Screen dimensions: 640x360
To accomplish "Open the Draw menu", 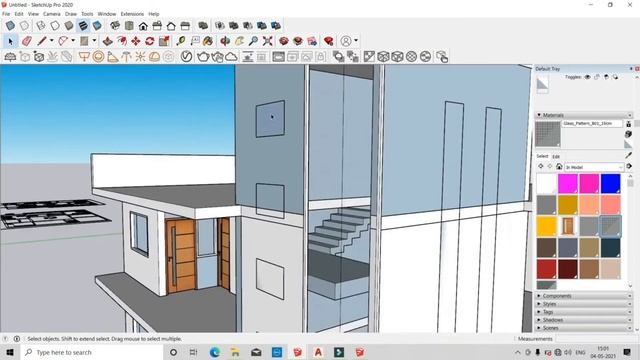I will coord(71,14).
